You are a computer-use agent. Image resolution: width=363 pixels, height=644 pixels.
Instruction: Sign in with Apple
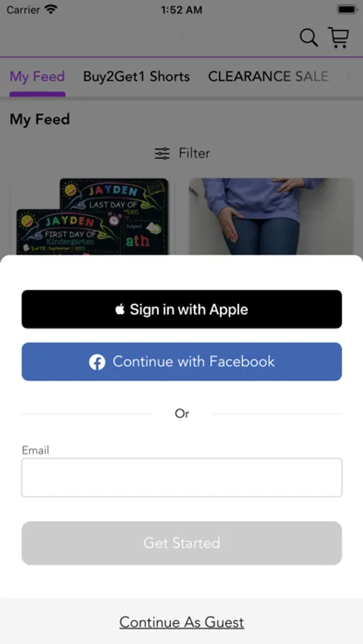pyautogui.click(x=182, y=309)
